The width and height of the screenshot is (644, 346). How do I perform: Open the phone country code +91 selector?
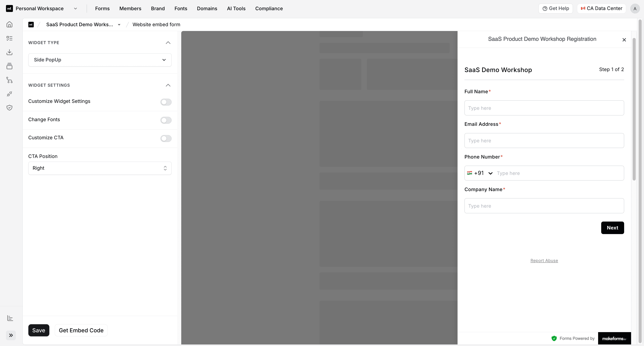[x=479, y=173]
